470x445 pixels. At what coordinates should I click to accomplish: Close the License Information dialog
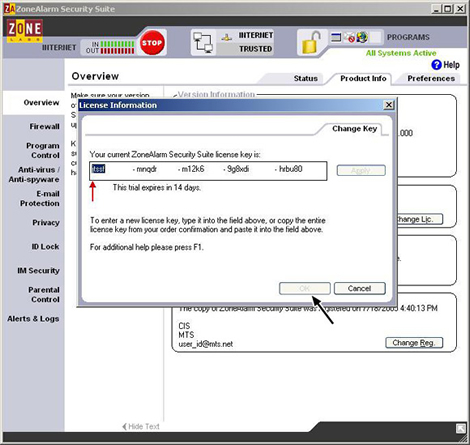[388, 105]
